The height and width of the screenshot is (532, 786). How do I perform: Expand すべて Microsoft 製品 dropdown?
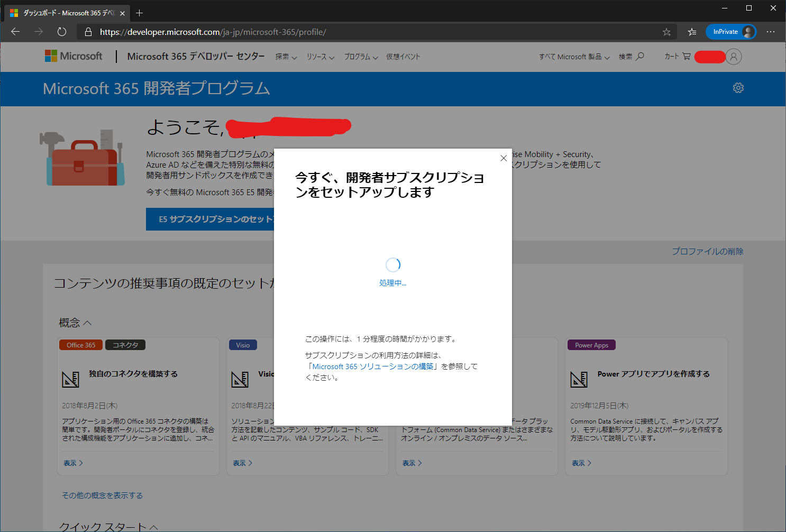(574, 57)
